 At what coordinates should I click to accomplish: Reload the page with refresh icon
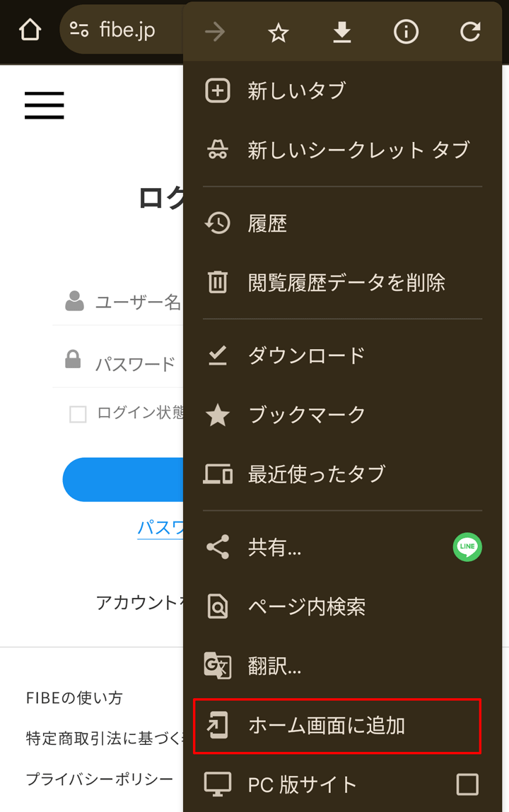point(470,32)
